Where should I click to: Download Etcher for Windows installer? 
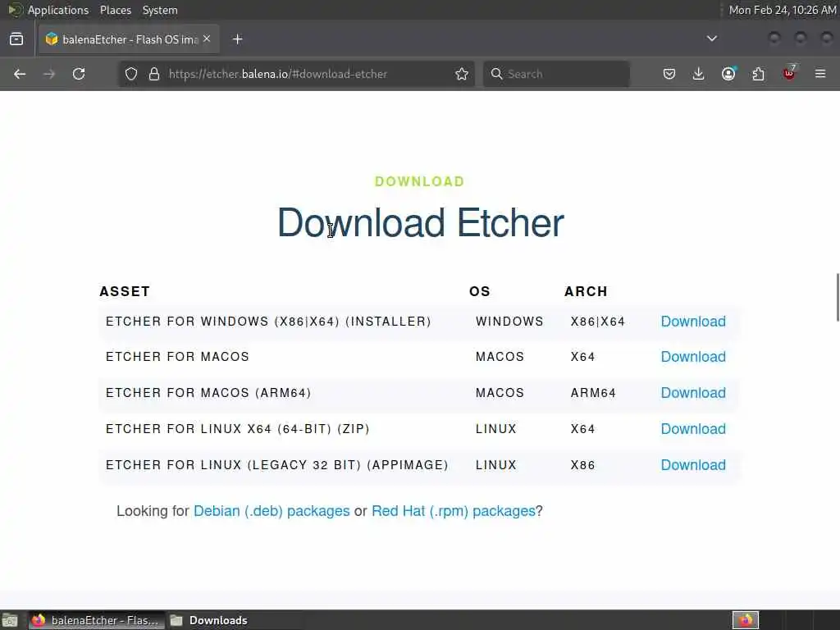tap(693, 322)
